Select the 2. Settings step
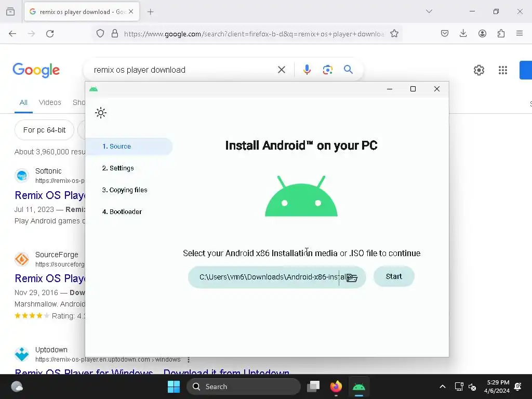Screen dimensions: 532x399 coord(118,168)
